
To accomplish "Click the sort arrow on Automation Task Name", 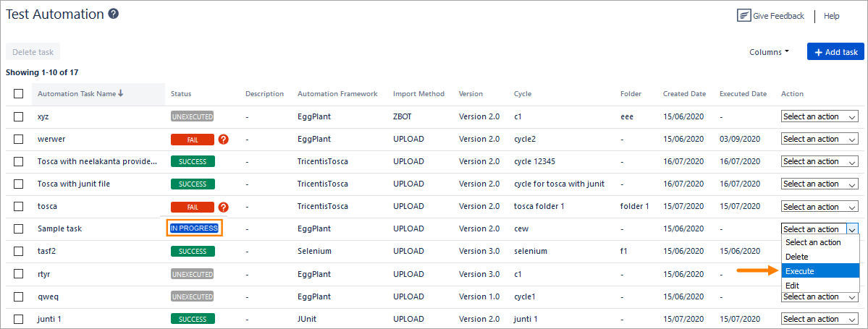I will pyautogui.click(x=121, y=93).
